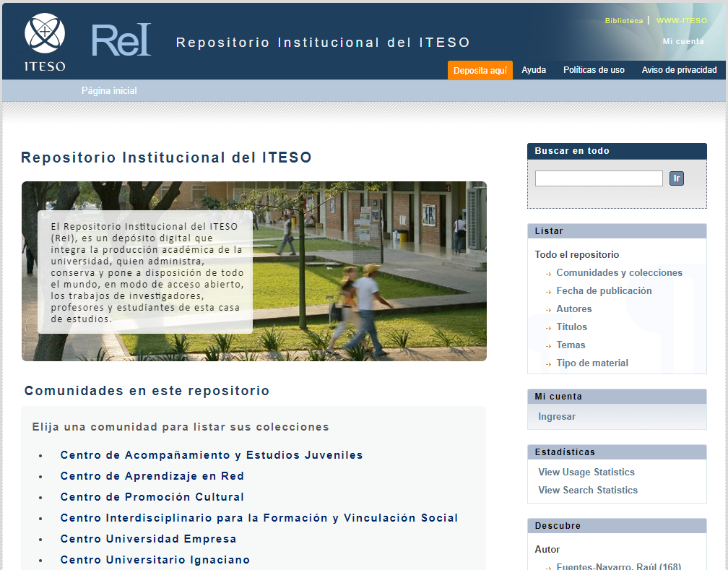Click the Ir search button

tap(677, 178)
